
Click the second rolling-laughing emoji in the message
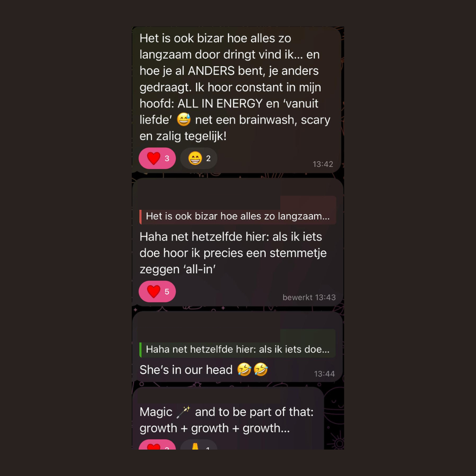click(261, 370)
